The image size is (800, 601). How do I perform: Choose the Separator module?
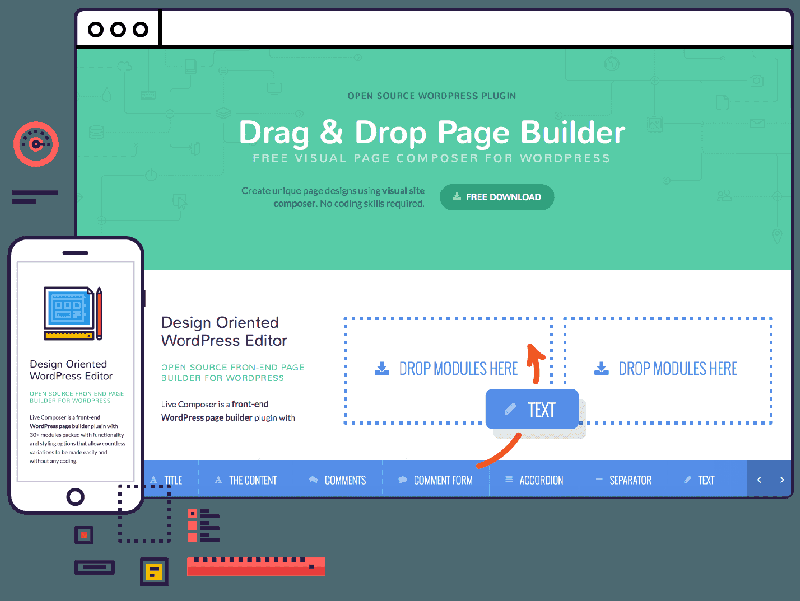coord(623,480)
